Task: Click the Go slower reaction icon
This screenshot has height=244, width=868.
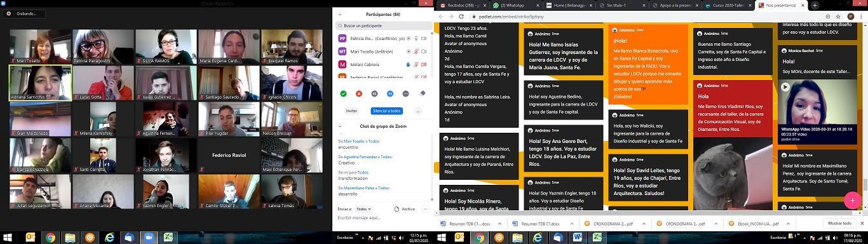Action: tap(375, 93)
